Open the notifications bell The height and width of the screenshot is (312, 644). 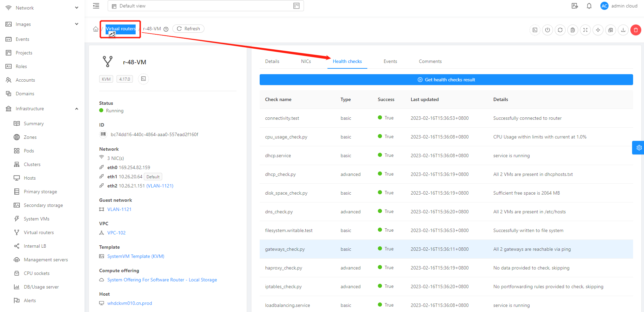pyautogui.click(x=589, y=6)
